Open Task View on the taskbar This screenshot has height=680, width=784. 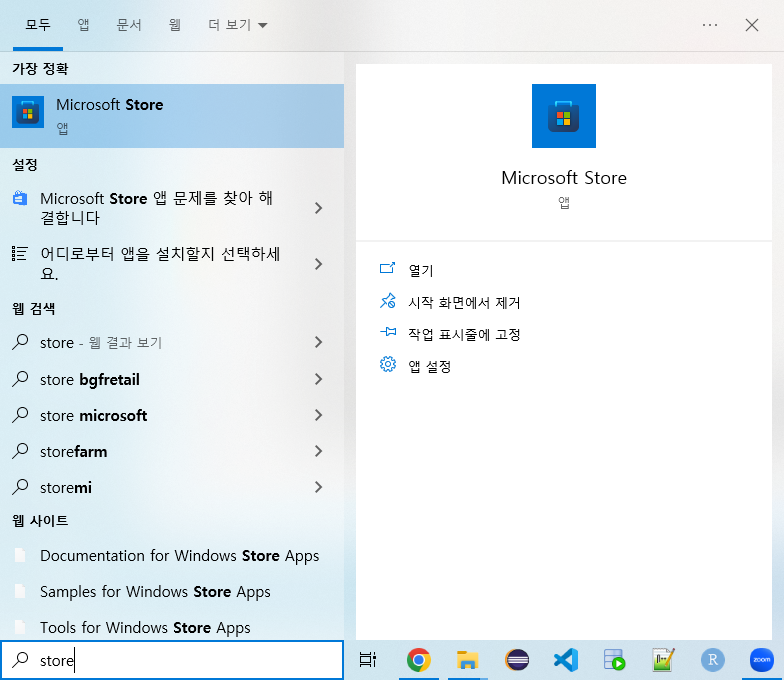[x=368, y=660]
